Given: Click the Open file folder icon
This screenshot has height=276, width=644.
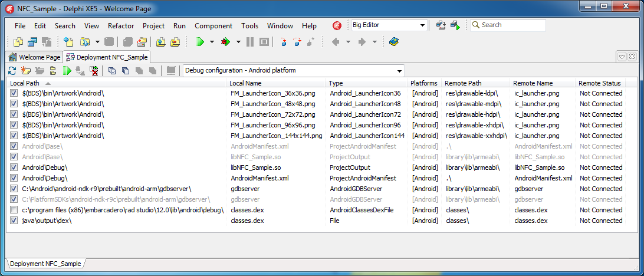Looking at the screenshot, I should coord(85,42).
